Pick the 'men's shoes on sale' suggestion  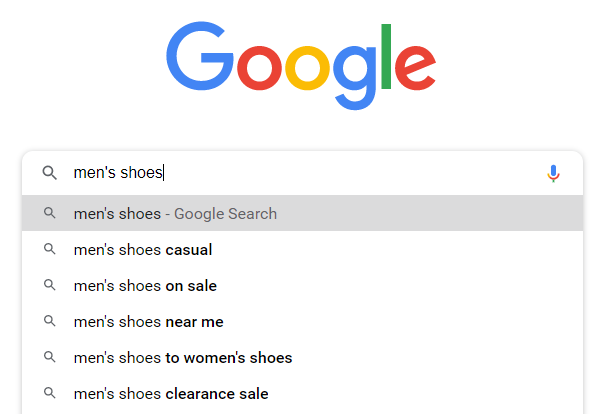pyautogui.click(x=145, y=285)
